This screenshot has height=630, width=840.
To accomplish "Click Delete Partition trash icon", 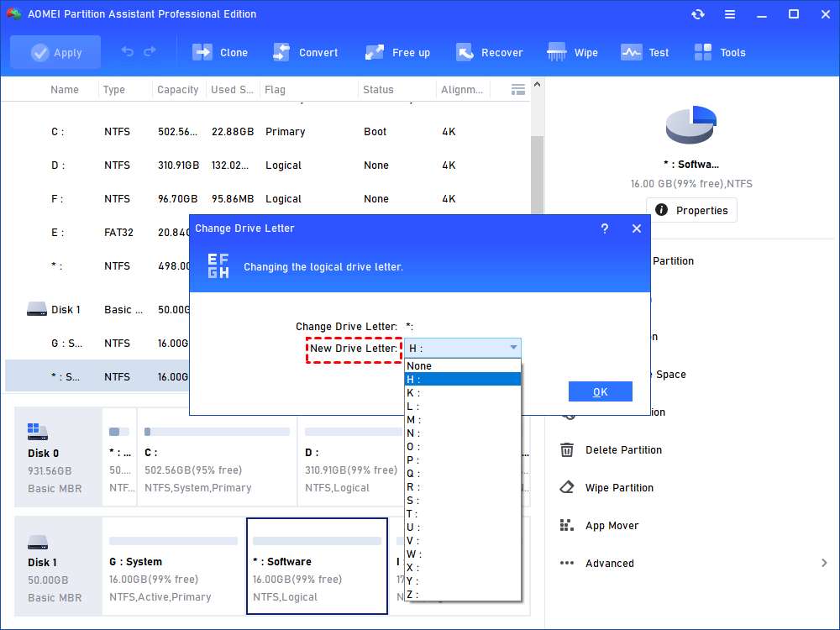I will (567, 449).
